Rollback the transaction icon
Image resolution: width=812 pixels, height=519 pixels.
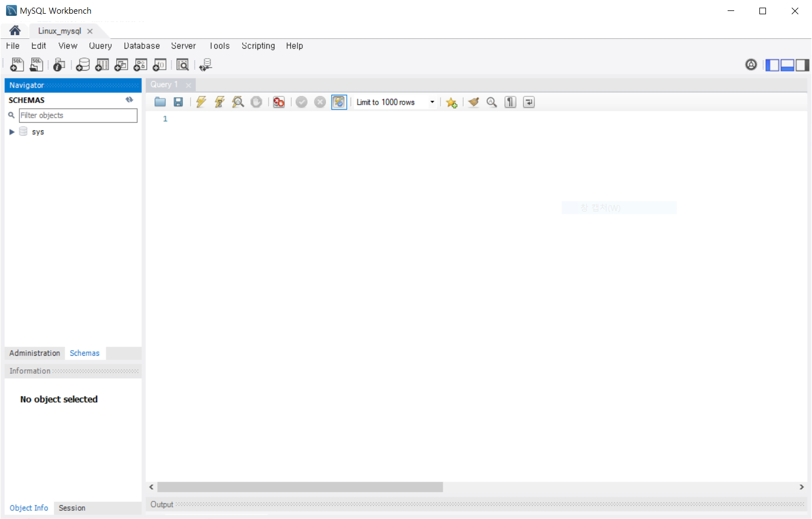coord(320,102)
